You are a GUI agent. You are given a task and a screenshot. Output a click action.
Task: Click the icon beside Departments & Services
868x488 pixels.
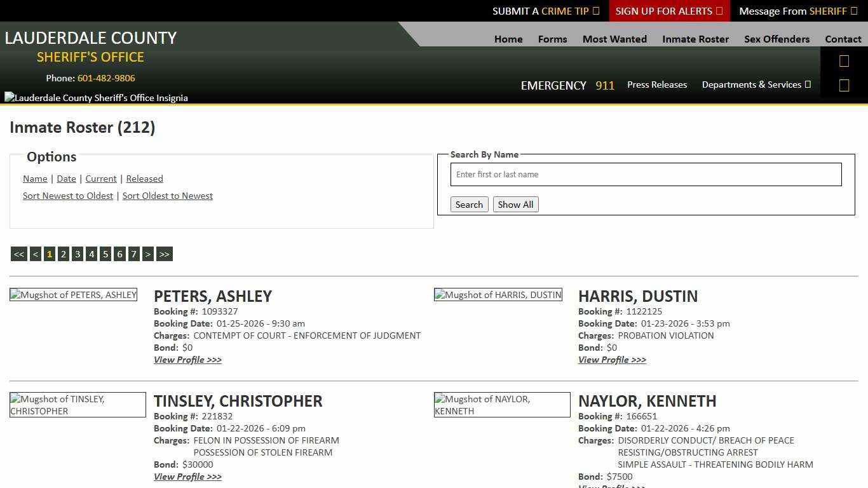[808, 85]
